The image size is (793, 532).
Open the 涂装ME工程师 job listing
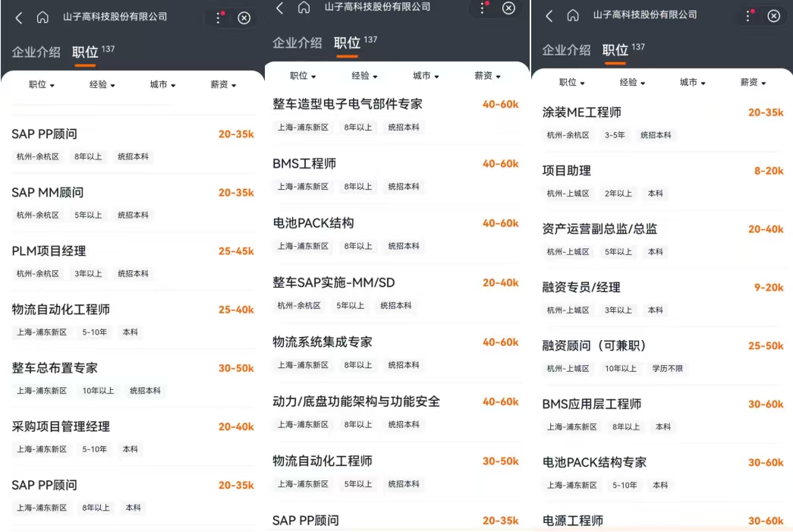click(662, 123)
